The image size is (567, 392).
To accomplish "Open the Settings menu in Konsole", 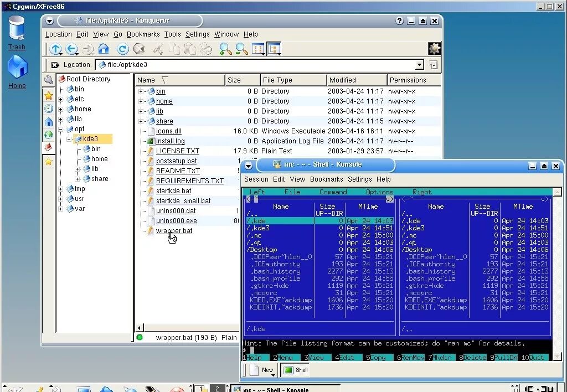I will [359, 179].
